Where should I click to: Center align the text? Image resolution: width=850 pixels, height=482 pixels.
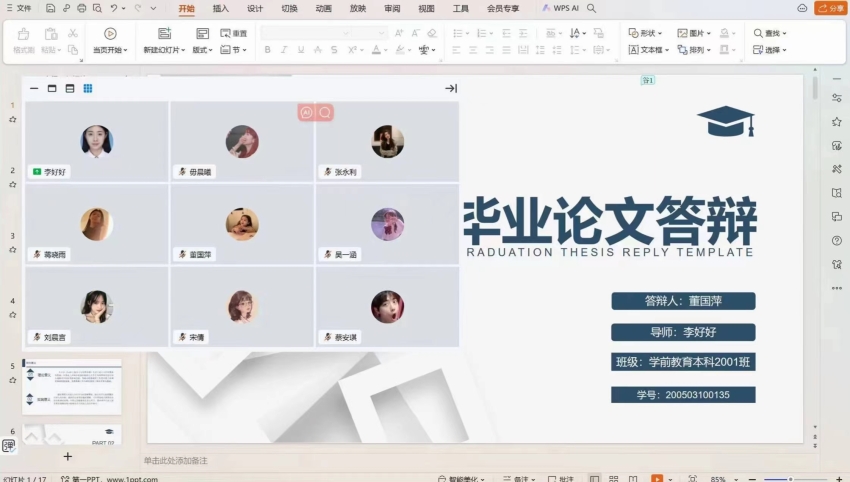473,50
